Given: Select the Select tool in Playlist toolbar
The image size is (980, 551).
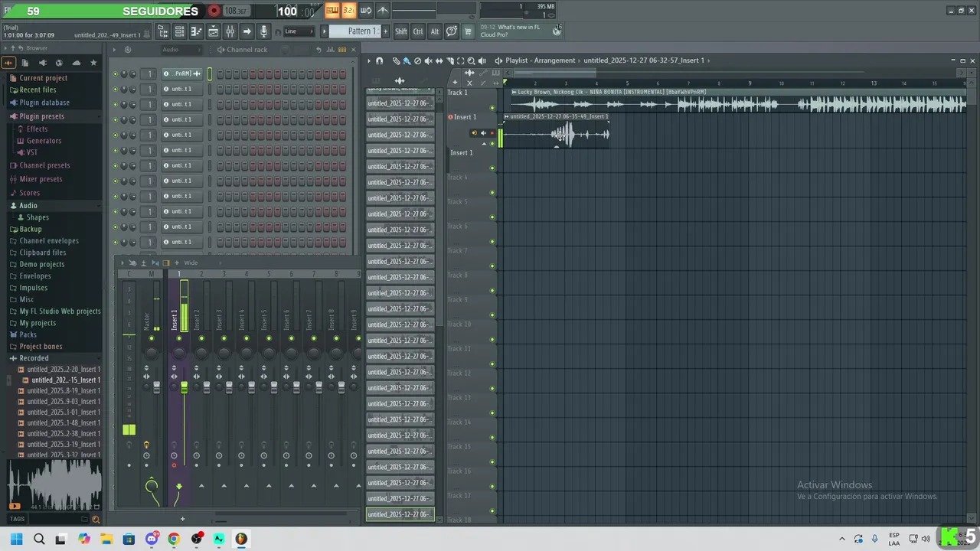Looking at the screenshot, I should tap(460, 60).
